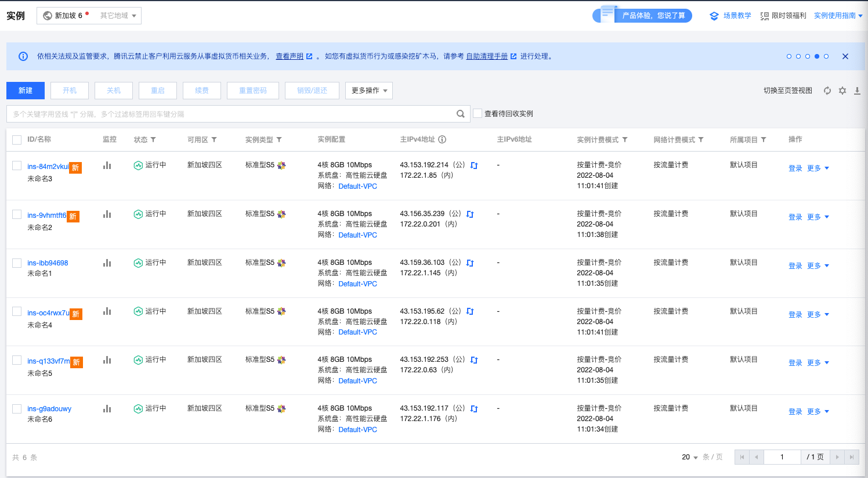Open monitoring chart for ins-9vhmtft6
This screenshot has width=868, height=478.
click(107, 214)
